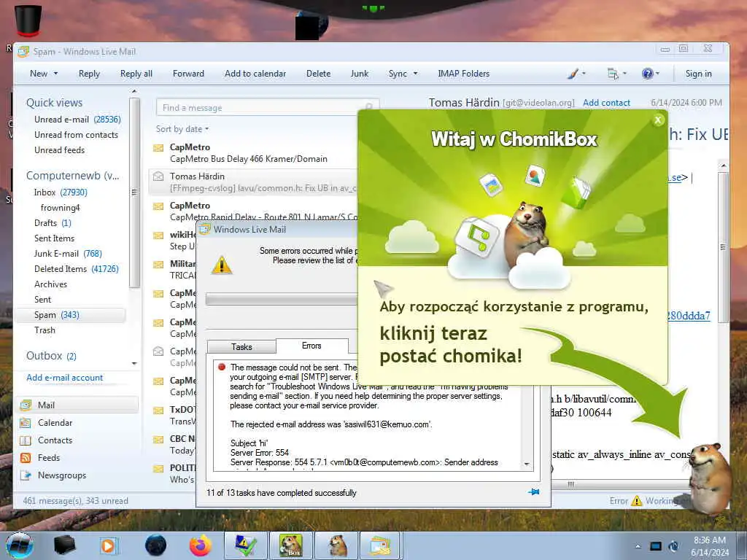The image size is (747, 560).
Task: Click the error list scroll down arrow
Action: coord(527,464)
